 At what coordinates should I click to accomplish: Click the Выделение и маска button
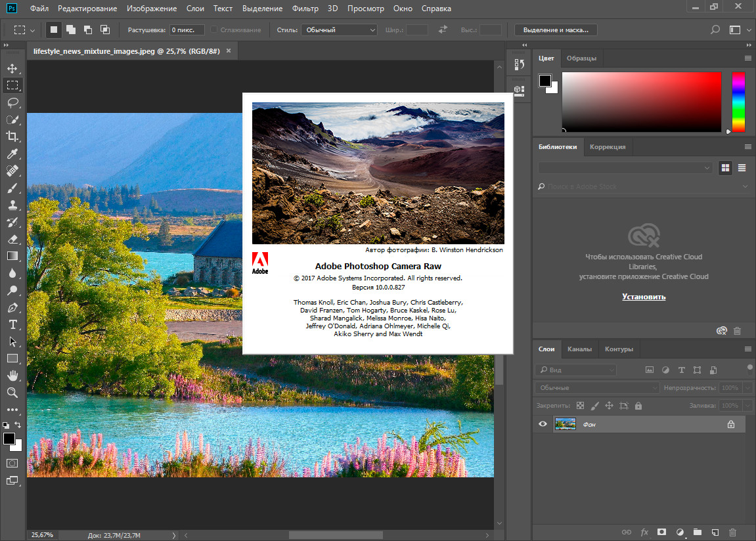tap(556, 30)
